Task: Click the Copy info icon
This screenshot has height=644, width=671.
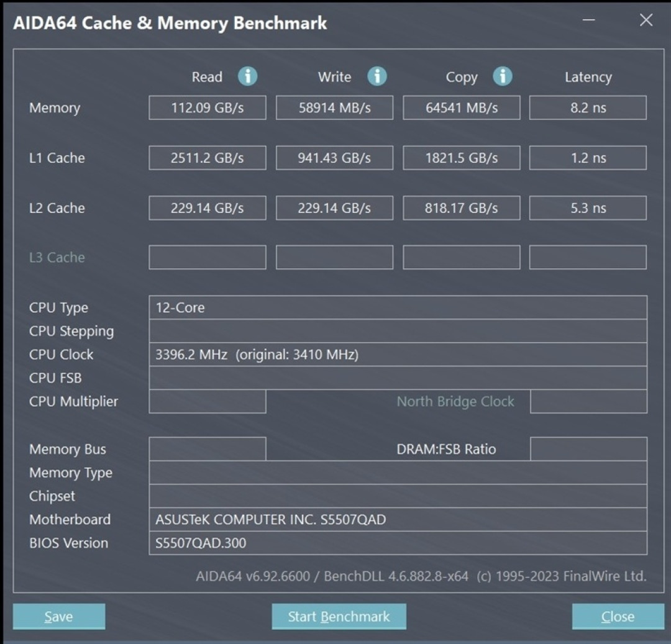Action: [502, 76]
